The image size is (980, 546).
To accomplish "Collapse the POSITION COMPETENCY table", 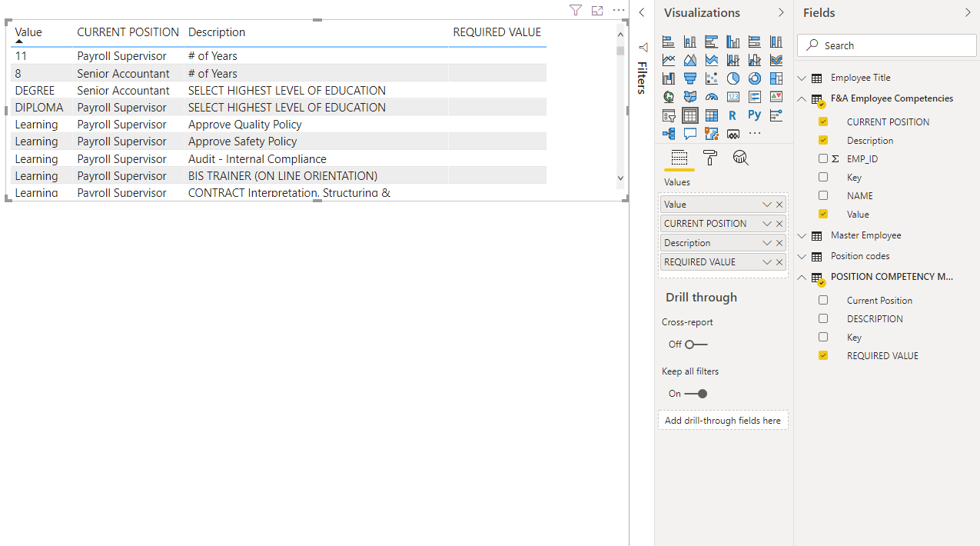I will pyautogui.click(x=802, y=277).
